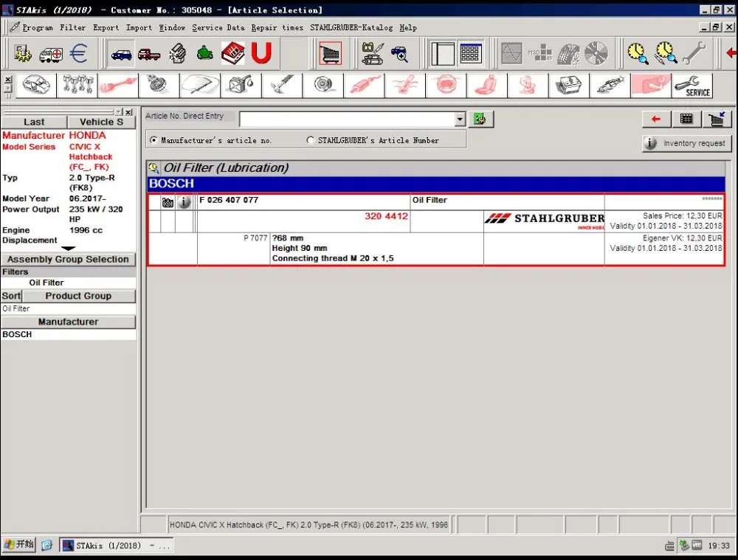The image size is (738, 560).
Task: Open the Windows Start button
Action: [x=18, y=545]
